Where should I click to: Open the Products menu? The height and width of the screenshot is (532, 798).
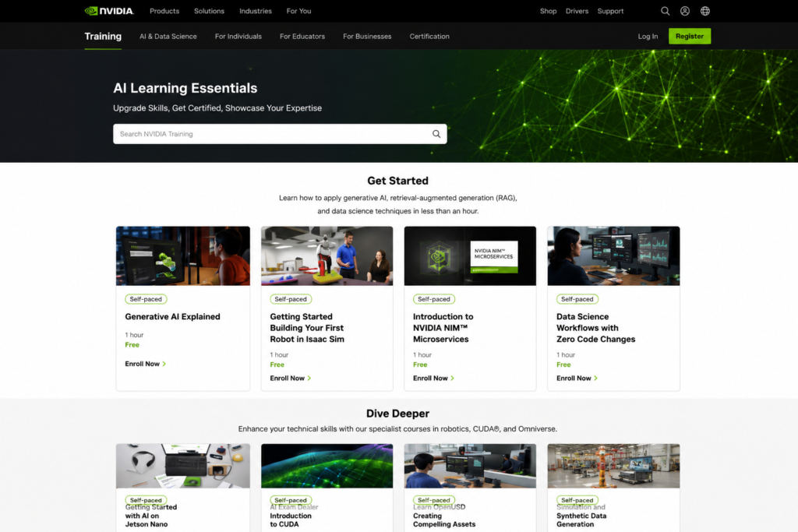tap(164, 11)
